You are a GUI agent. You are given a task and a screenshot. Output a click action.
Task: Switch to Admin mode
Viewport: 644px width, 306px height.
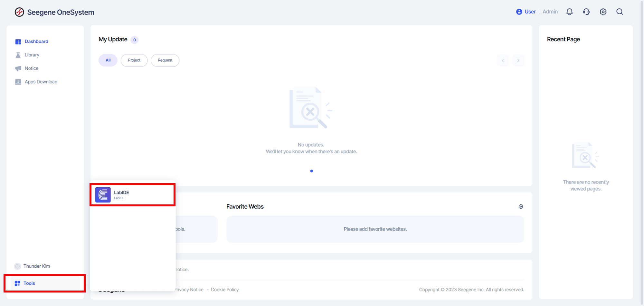[550, 12]
